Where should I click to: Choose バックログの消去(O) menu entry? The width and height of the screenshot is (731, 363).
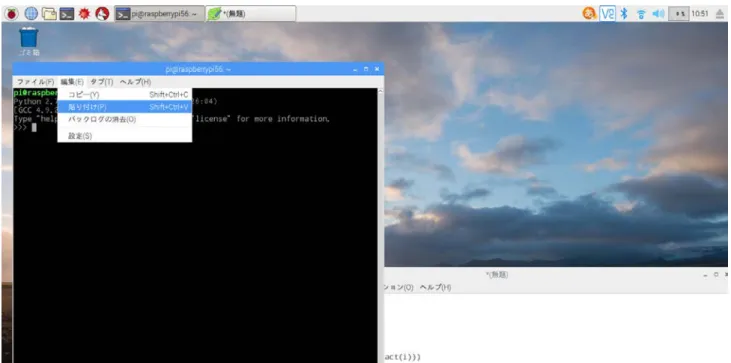coord(124,119)
